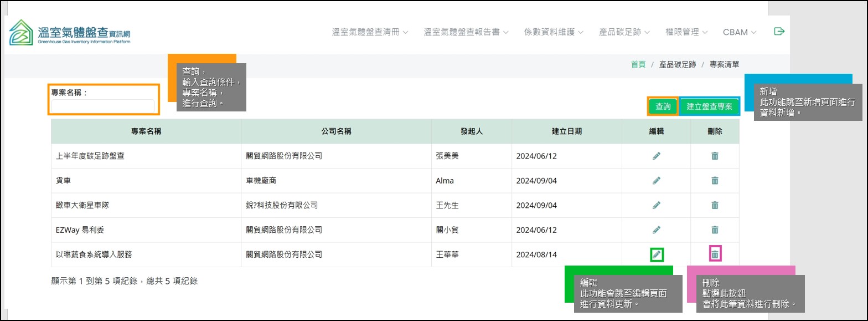The height and width of the screenshot is (321, 868).
Task: Click the 專案名稱 search input field
Action: point(103,106)
